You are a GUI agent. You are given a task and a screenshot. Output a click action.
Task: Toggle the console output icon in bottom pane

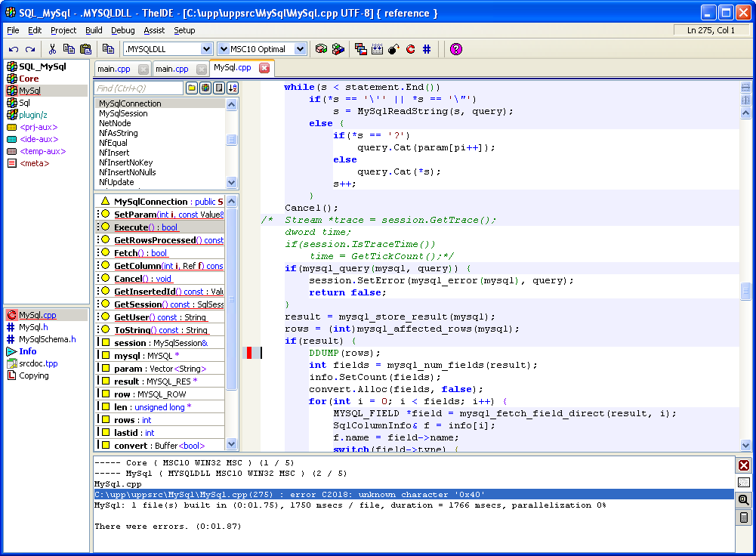pos(744,483)
